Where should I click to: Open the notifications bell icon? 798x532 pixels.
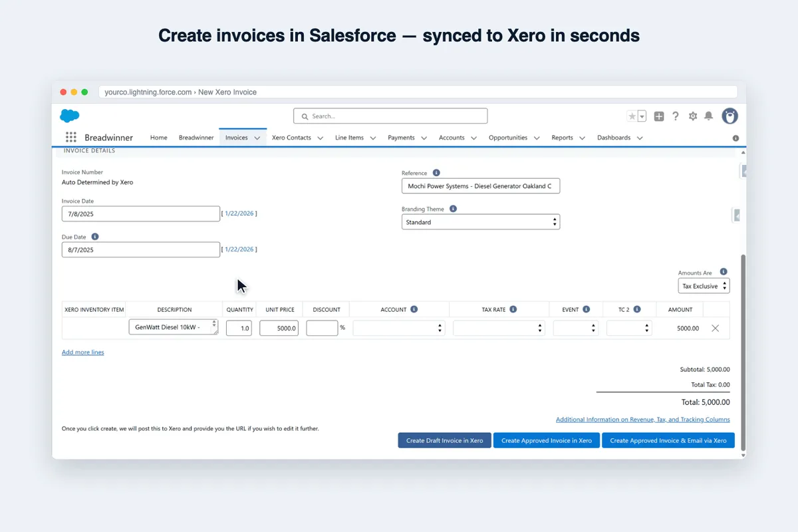point(709,116)
